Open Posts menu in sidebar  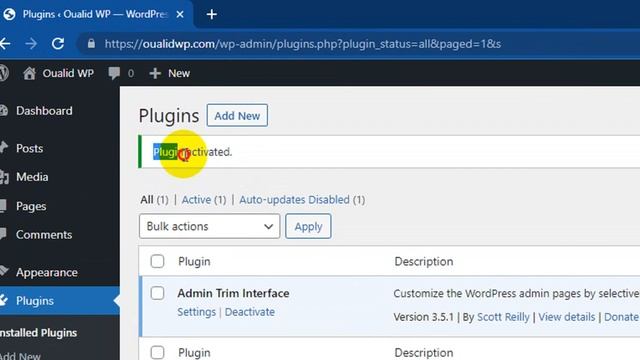[29, 148]
